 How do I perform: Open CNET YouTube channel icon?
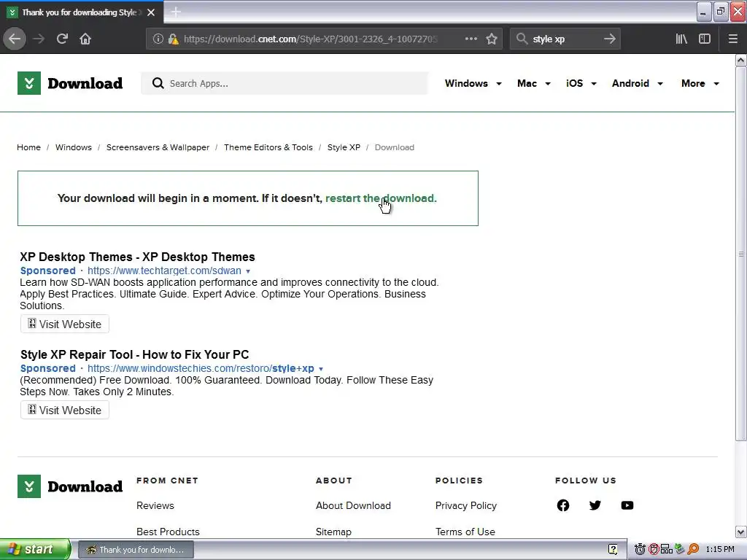627,505
